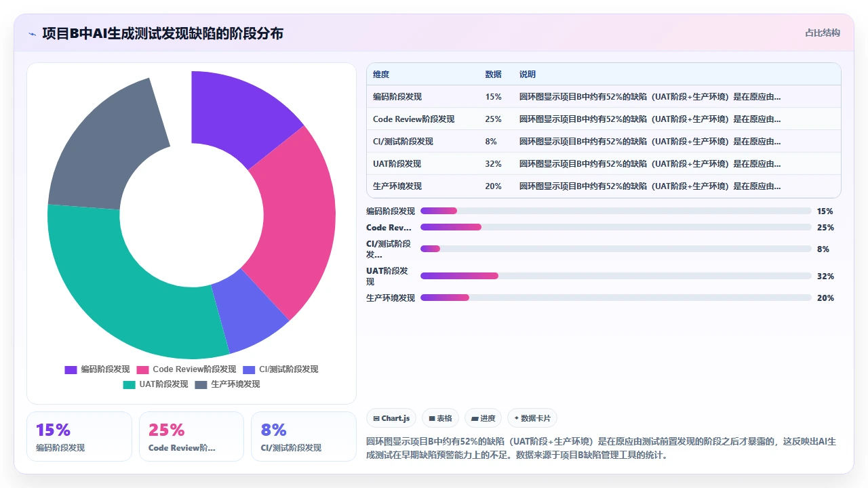Open the 8% CI/测试阶段发现 data card
The image size is (868, 488).
[303, 436]
